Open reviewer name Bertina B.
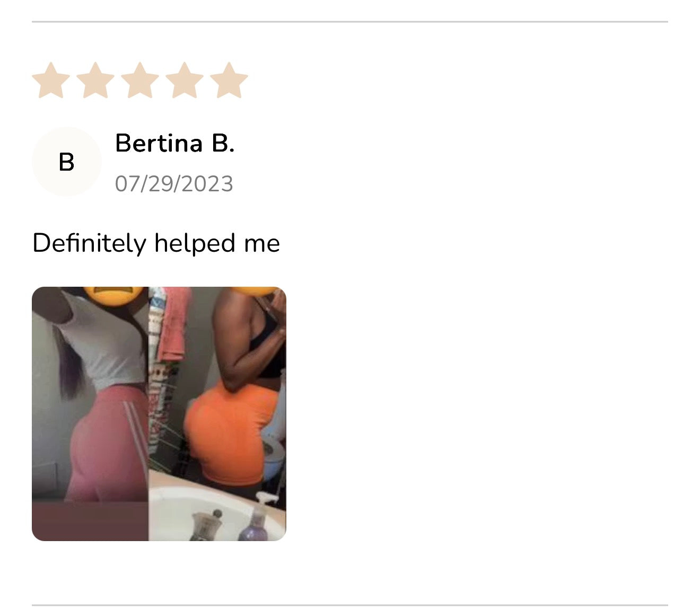This screenshot has width=700, height=610. pos(174,143)
